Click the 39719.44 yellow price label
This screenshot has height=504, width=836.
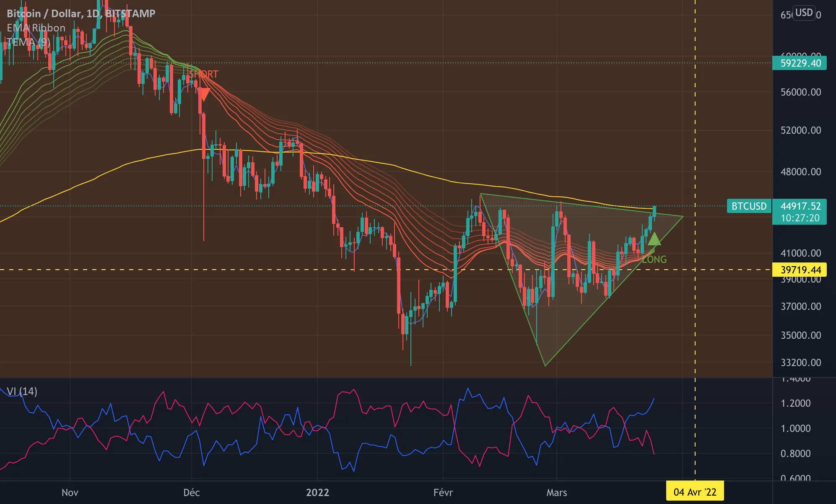click(800, 270)
